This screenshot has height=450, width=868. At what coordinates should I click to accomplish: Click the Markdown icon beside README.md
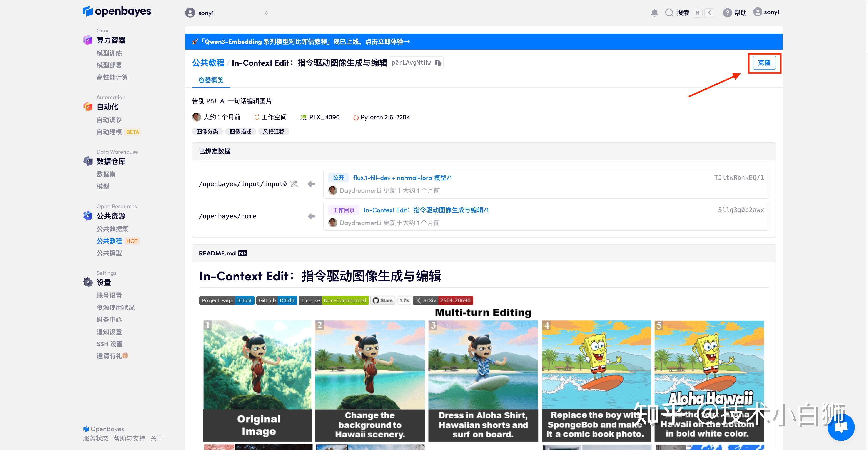(x=243, y=253)
